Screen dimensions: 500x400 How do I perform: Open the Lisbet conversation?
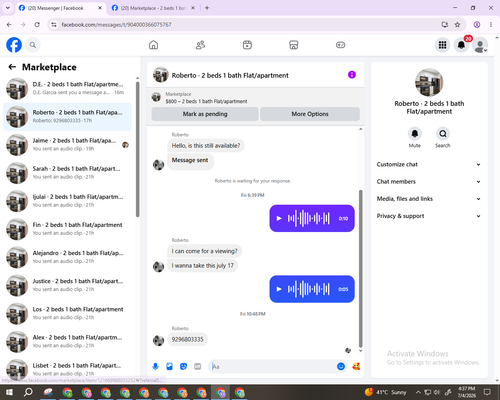pos(68,369)
